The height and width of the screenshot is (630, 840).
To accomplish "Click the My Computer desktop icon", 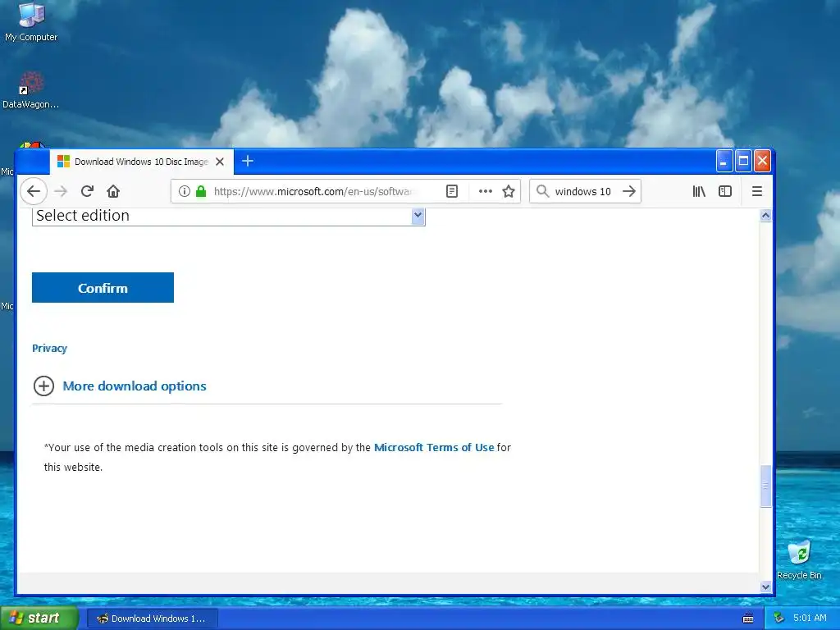I will 31,22.
